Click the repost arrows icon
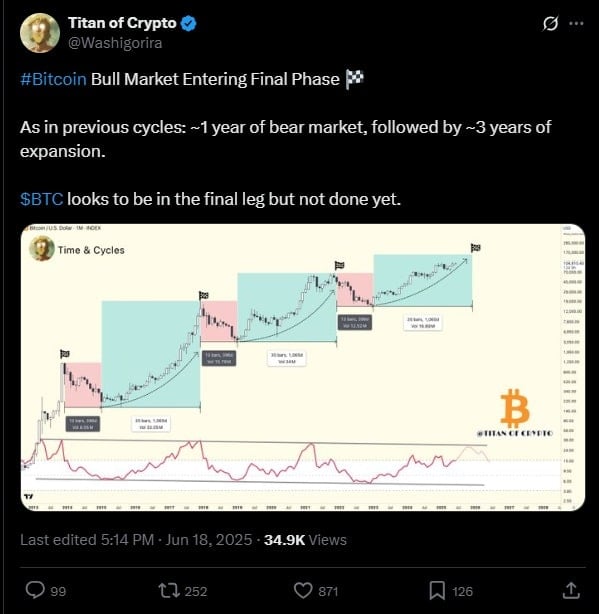Viewport: 599px width, 614px height. pyautogui.click(x=169, y=591)
